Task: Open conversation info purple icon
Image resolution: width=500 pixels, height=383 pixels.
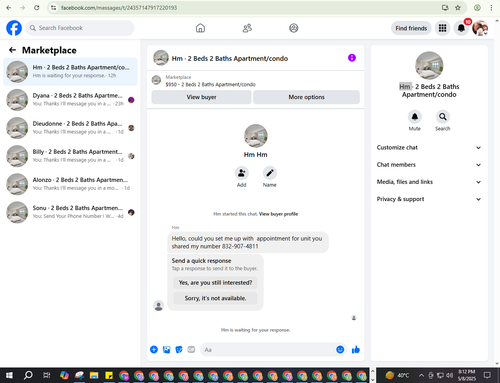Action: pyautogui.click(x=352, y=58)
